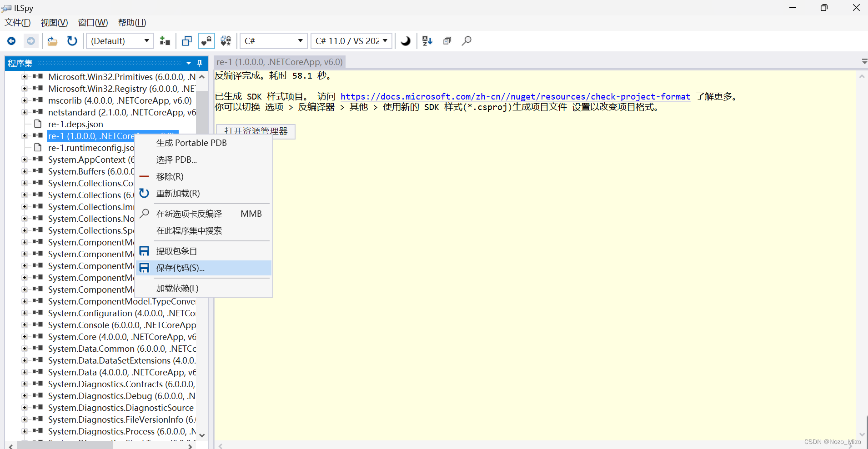868x449 pixels.
Task: Select re-1.runtimeconfig.json in the tree
Action: 91,148
